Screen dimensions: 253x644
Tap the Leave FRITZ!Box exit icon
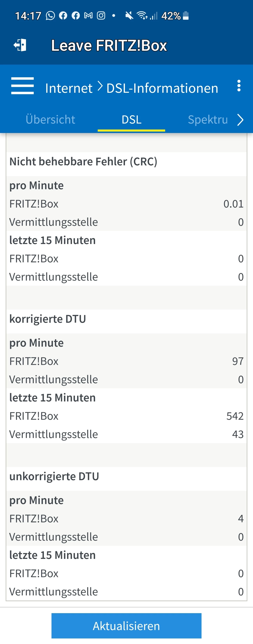(x=20, y=45)
